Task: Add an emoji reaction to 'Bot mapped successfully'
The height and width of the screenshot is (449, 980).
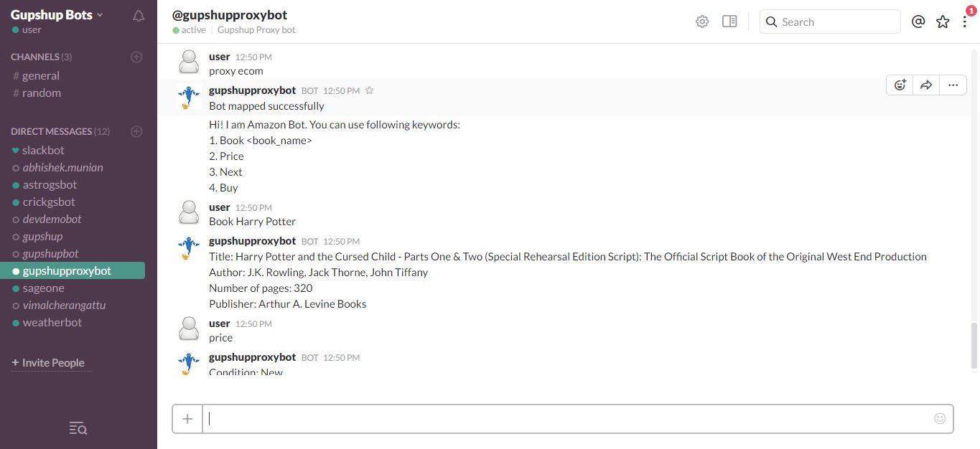Action: click(900, 85)
